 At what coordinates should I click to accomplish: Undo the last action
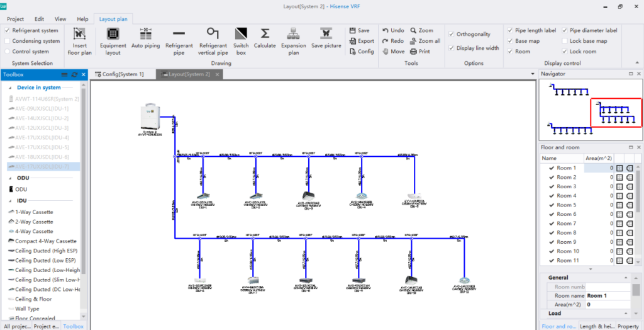[x=393, y=30]
